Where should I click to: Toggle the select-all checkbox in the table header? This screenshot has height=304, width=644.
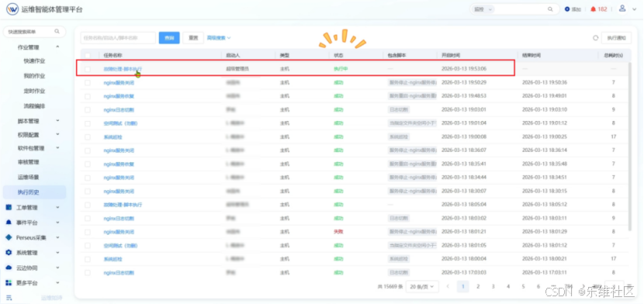click(88, 55)
